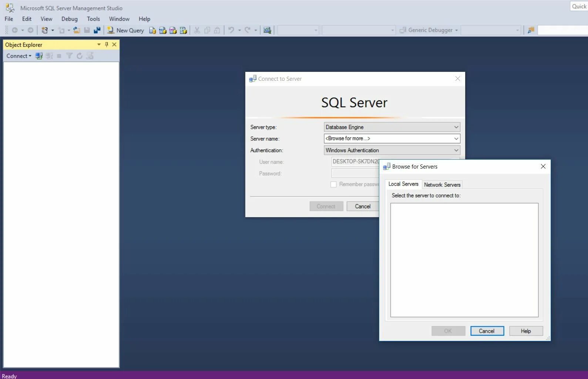
Task: Click the Copy toolbar icon
Action: [207, 30]
